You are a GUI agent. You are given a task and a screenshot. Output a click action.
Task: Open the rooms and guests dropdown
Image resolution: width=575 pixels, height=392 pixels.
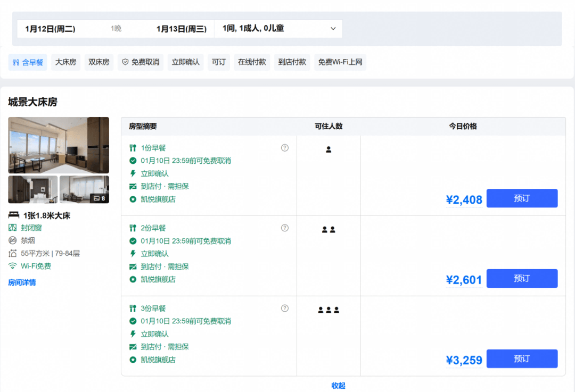(x=278, y=29)
